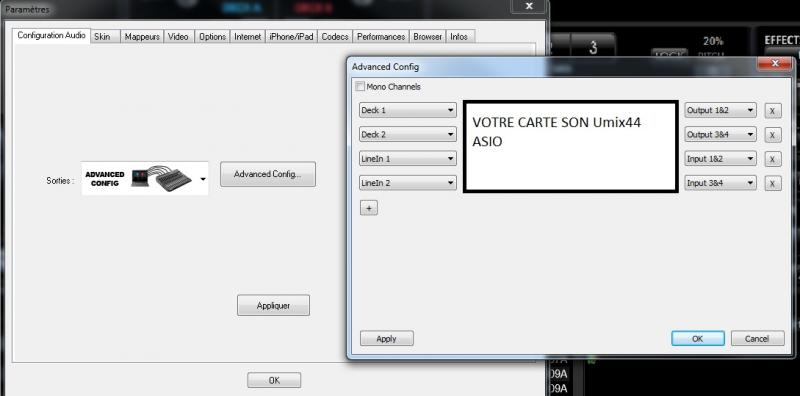
Task: Remove the Deck 2 Output 3&4 row
Action: pos(772,135)
